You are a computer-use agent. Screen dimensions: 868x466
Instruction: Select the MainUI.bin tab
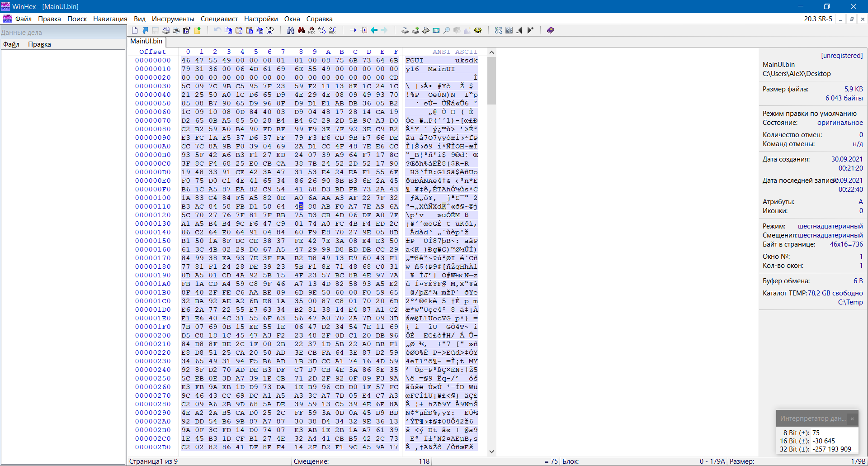coord(146,41)
